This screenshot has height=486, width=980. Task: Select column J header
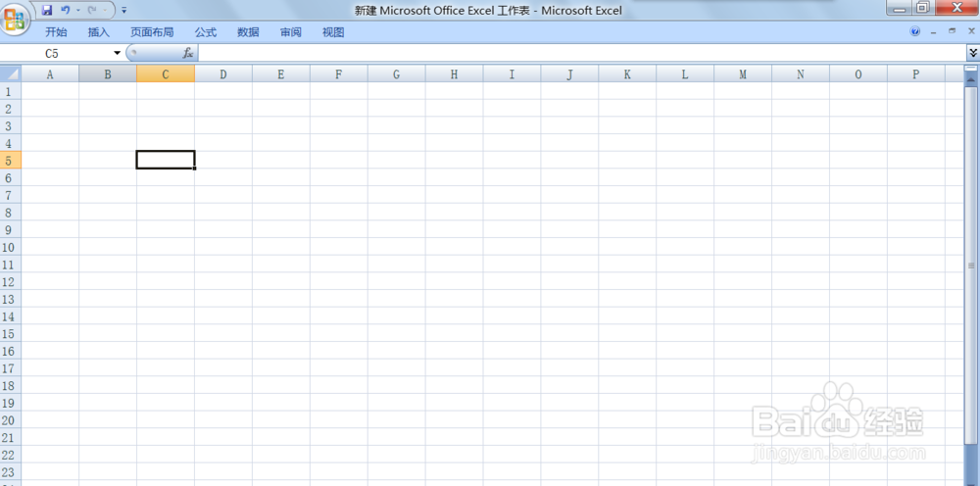coord(569,74)
